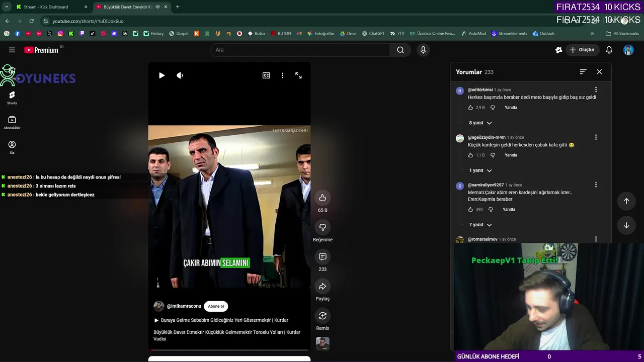Expand 7 yanıt replies

tap(480, 225)
